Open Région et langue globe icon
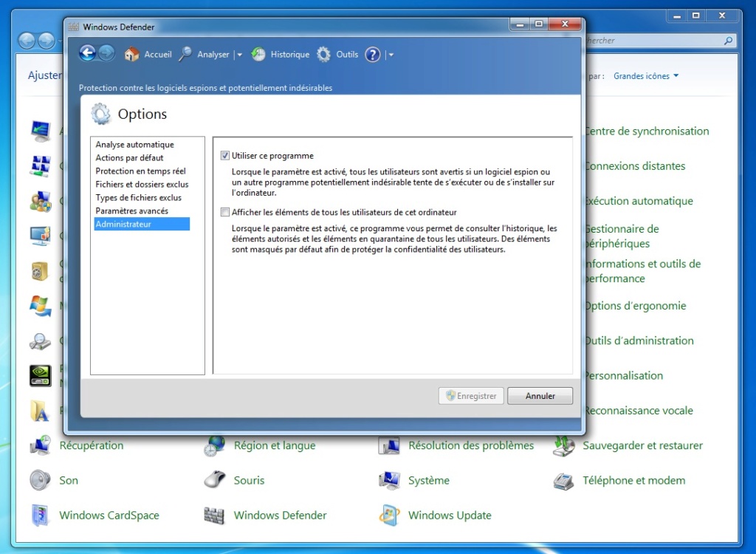 [x=215, y=445]
